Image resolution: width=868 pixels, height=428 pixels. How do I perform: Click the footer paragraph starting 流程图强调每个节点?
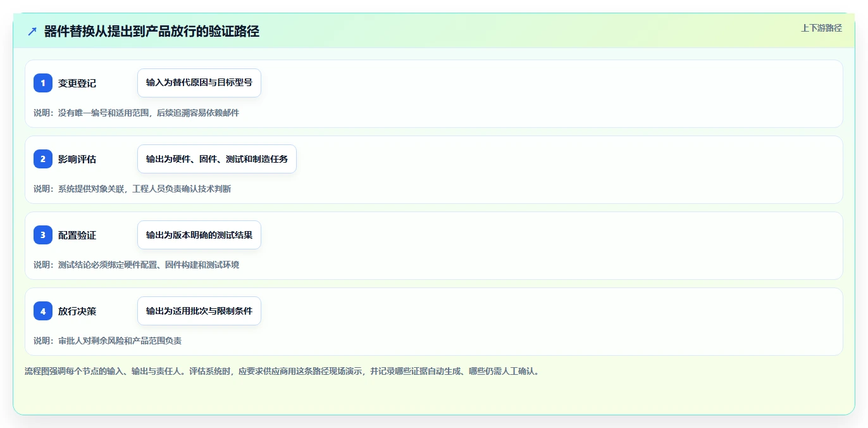282,371
